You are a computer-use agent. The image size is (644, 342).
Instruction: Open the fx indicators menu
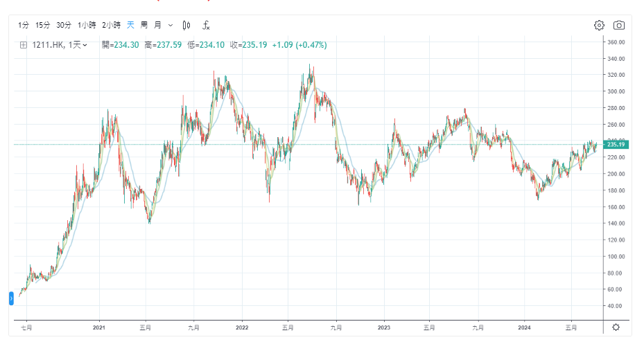coord(206,26)
